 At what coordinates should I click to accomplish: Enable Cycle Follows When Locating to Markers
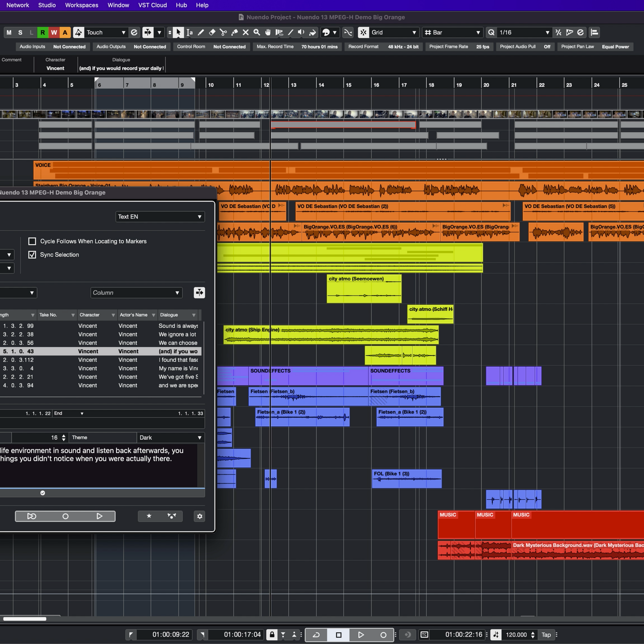32,241
